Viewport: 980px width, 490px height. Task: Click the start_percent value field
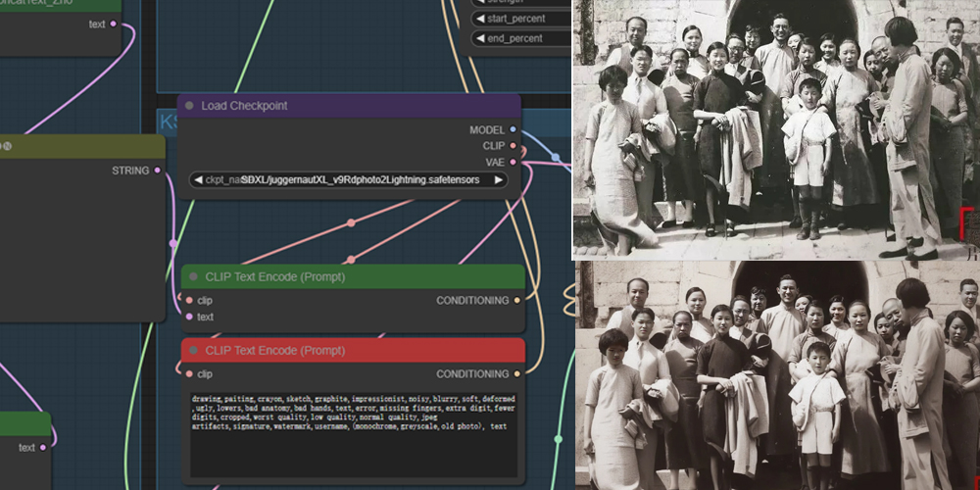521,19
